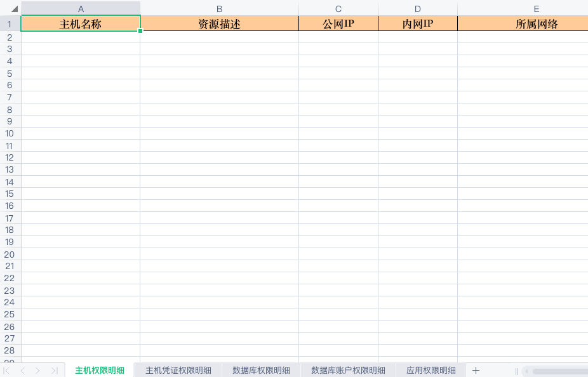Jump to first sheet with navigation arrow
Screen dimensions: 588x377
[x=6, y=371]
